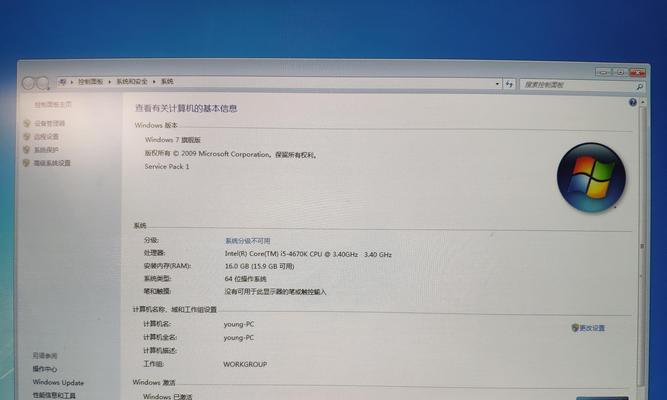Click the Windows logo orb image
Image resolution: width=667 pixels, height=400 pixels.
pos(591,177)
